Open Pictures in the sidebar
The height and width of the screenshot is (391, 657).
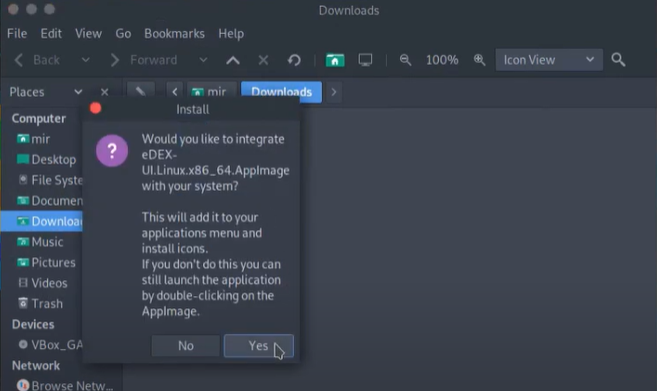42,262
